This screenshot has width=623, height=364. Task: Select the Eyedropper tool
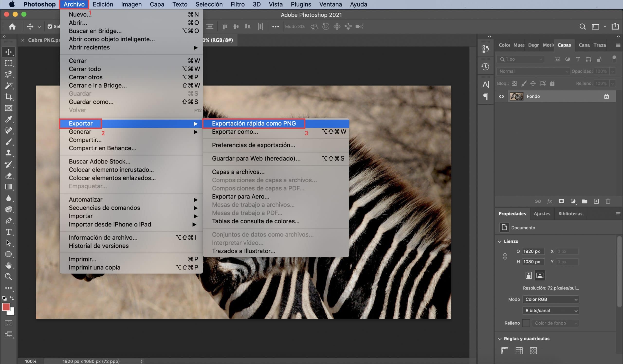click(9, 119)
